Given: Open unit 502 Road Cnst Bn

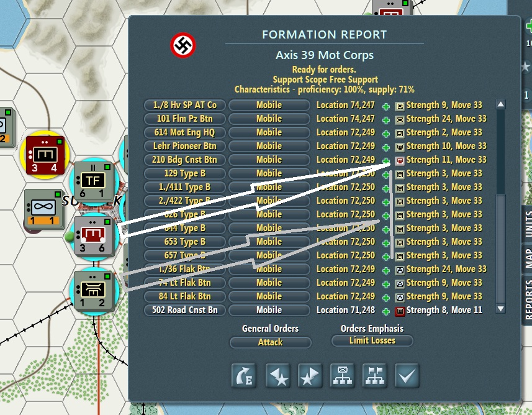Looking at the screenshot, I should 184,310.
